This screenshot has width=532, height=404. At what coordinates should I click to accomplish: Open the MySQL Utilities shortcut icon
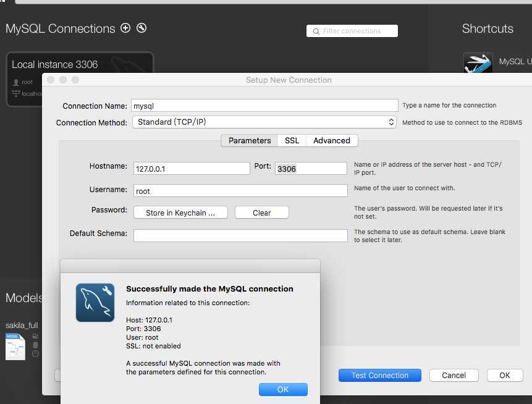(x=478, y=63)
